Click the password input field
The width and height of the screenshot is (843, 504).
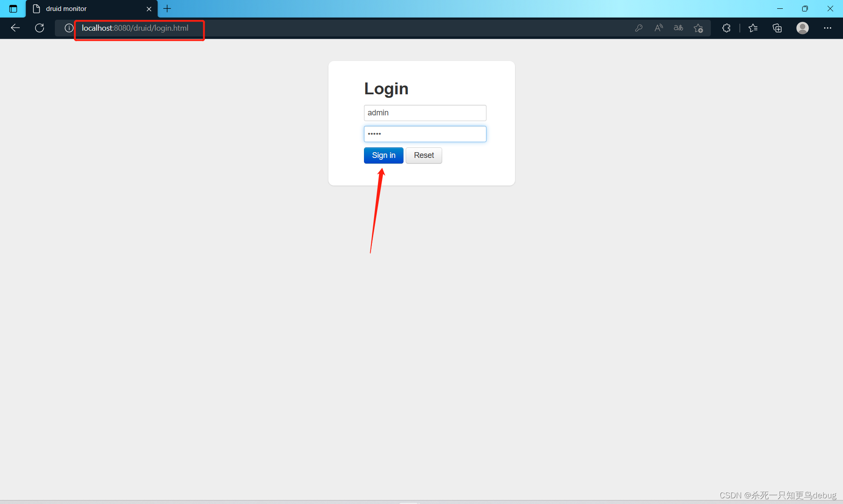click(425, 134)
